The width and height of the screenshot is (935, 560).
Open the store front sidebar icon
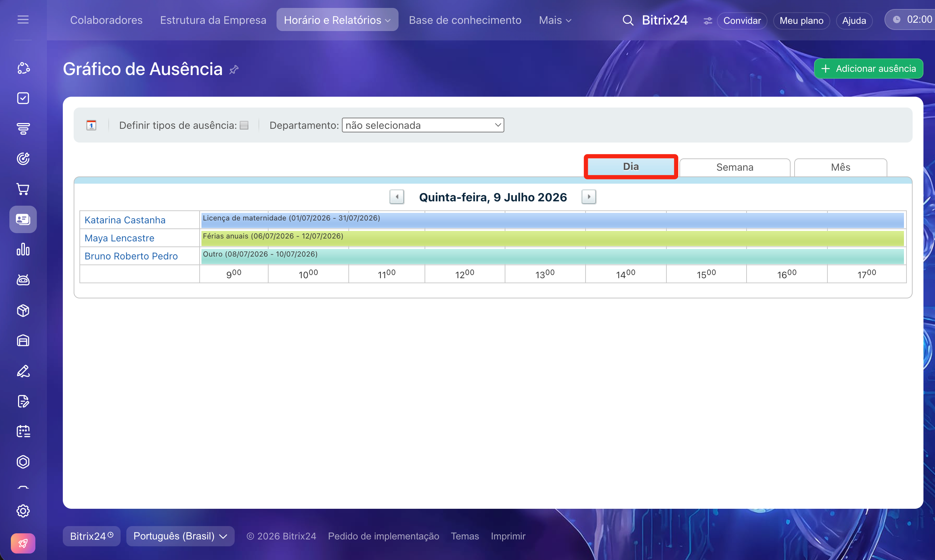click(23, 341)
